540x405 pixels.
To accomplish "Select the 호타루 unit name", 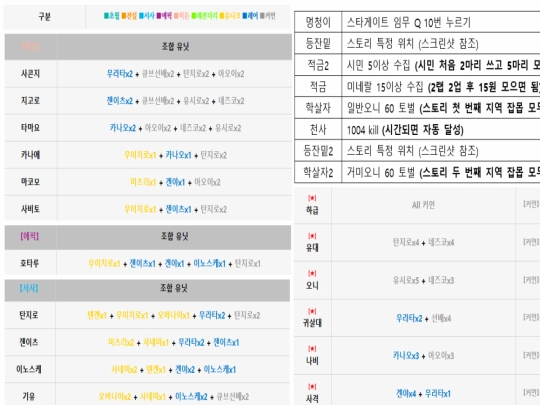I will pos(30,263).
